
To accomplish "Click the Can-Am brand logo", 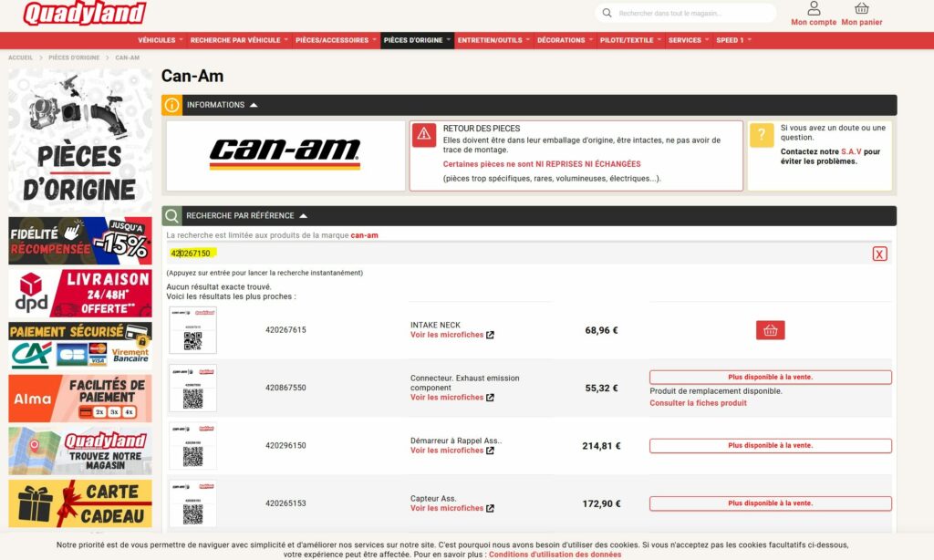I will click(x=285, y=154).
